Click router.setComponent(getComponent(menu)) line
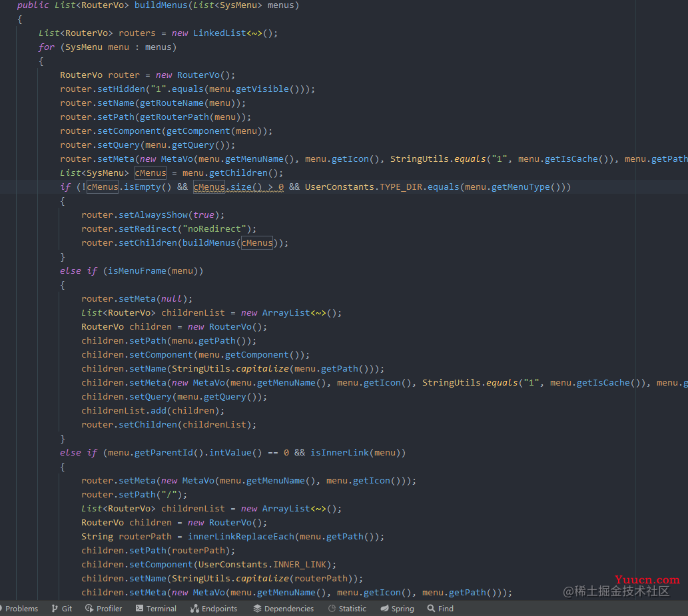Image resolution: width=688 pixels, height=616 pixels. coord(167,131)
